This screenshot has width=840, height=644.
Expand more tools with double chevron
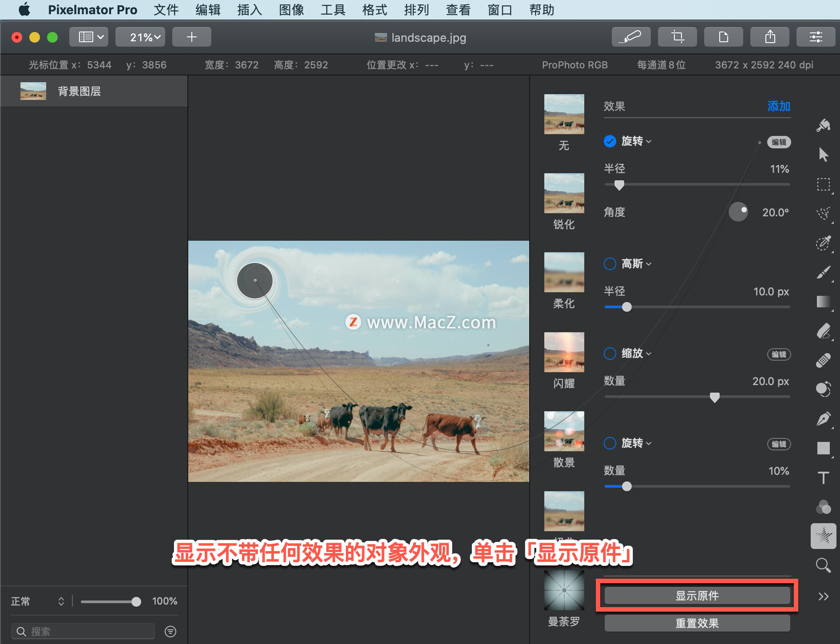(x=823, y=596)
